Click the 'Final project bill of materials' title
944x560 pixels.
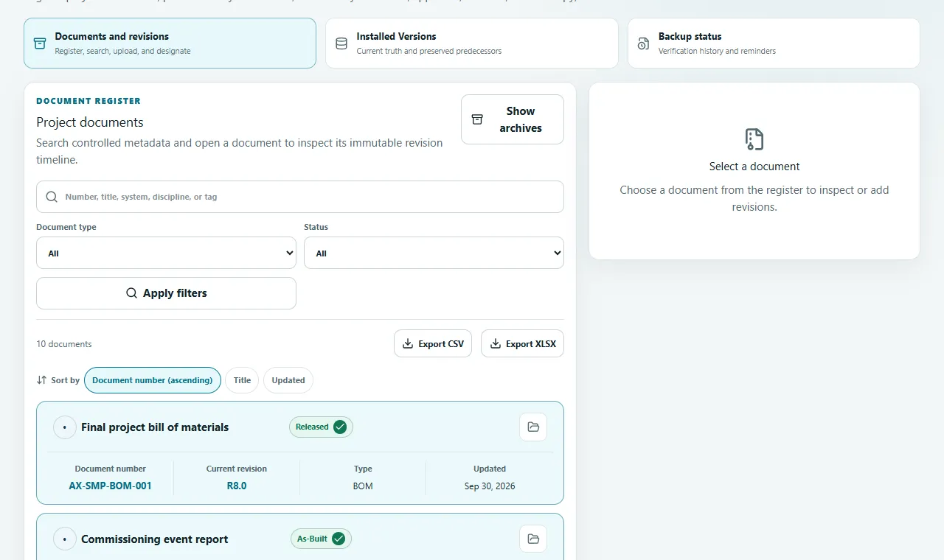pyautogui.click(x=155, y=427)
